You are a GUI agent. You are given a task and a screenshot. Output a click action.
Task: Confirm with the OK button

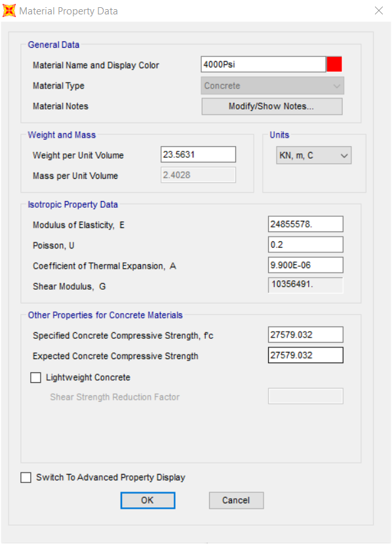pos(147,500)
